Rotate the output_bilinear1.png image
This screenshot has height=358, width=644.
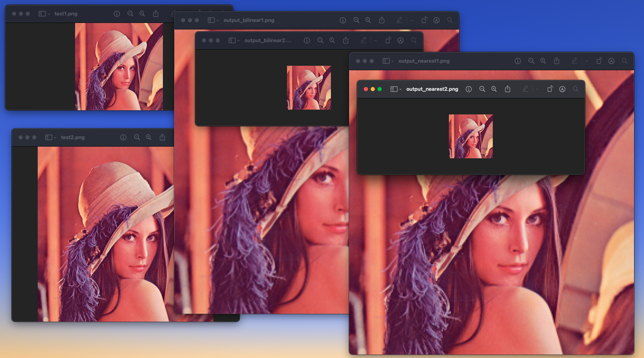(424, 20)
